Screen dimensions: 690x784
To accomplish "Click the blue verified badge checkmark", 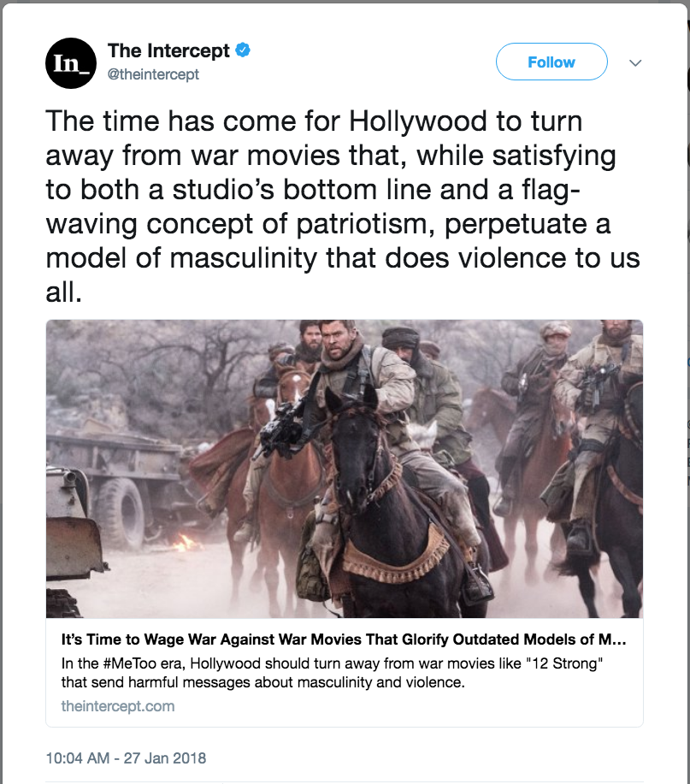I will pyautogui.click(x=243, y=50).
